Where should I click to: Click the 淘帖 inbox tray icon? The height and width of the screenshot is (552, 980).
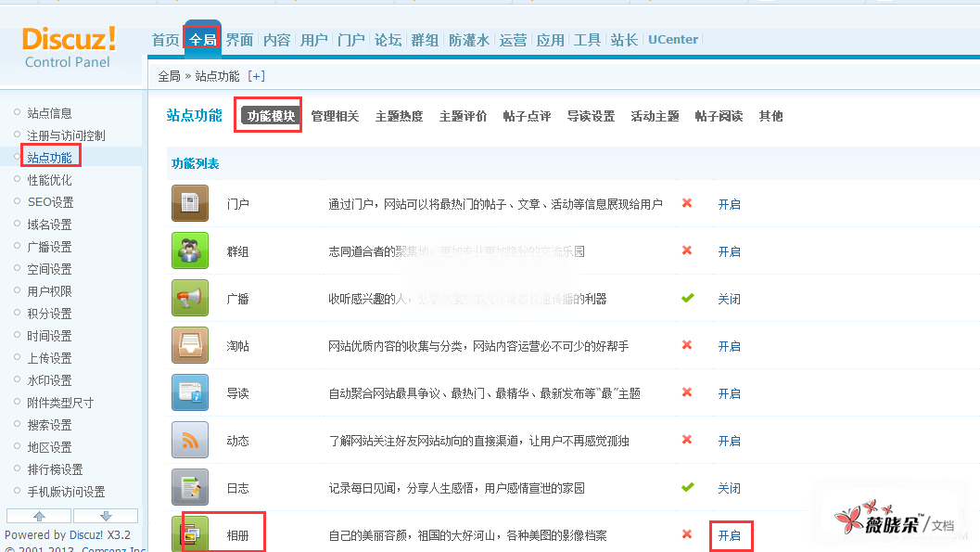point(190,345)
